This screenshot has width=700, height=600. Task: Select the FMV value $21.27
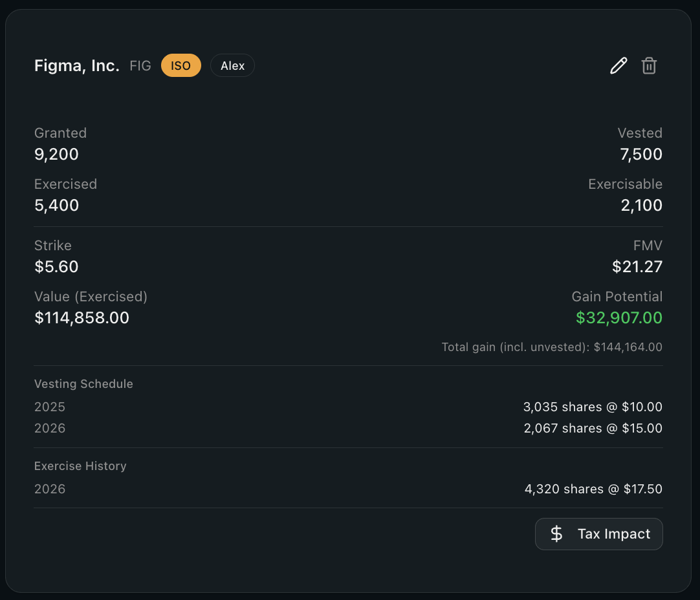click(x=637, y=266)
